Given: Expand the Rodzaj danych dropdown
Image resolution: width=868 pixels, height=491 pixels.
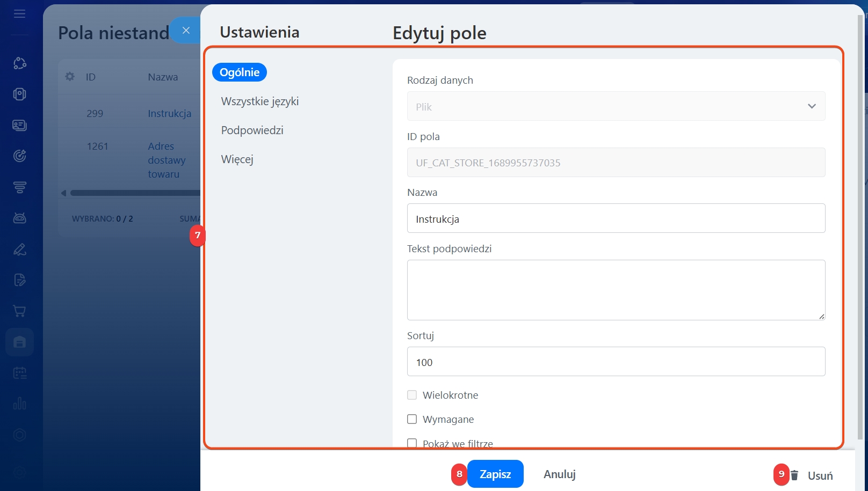Looking at the screenshot, I should tap(616, 106).
